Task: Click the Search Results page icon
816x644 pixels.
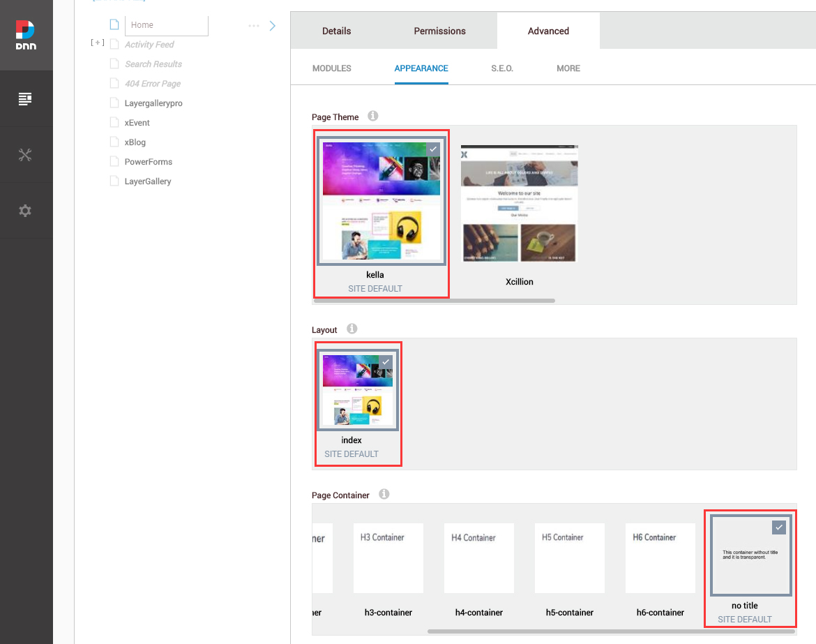Action: [114, 63]
